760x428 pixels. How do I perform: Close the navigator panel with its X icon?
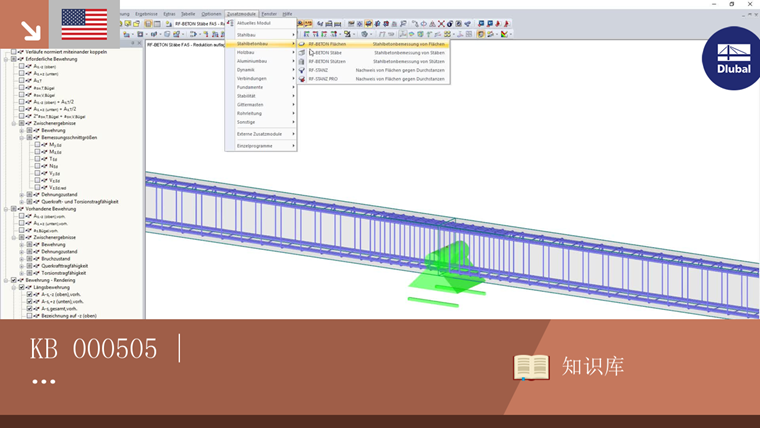pyautogui.click(x=140, y=43)
